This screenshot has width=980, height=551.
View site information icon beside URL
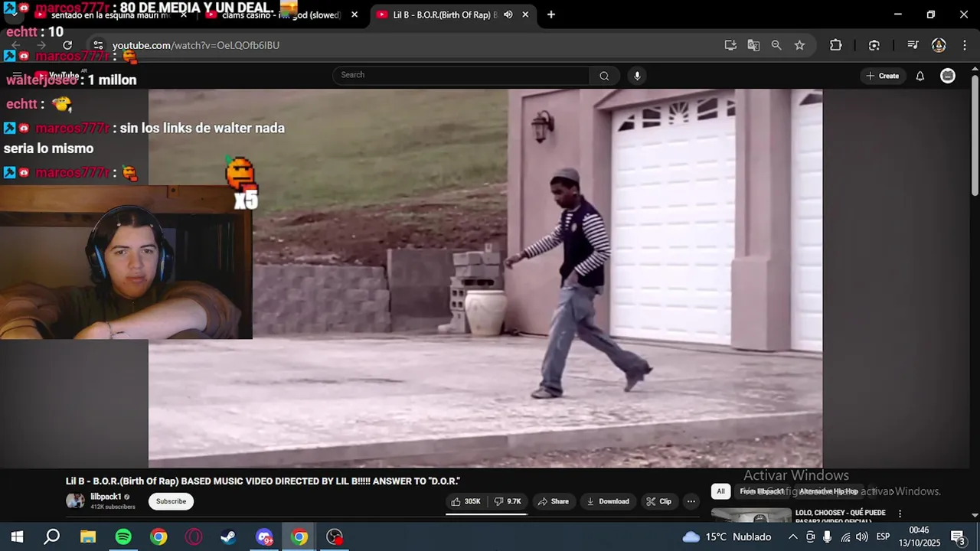[x=98, y=45]
